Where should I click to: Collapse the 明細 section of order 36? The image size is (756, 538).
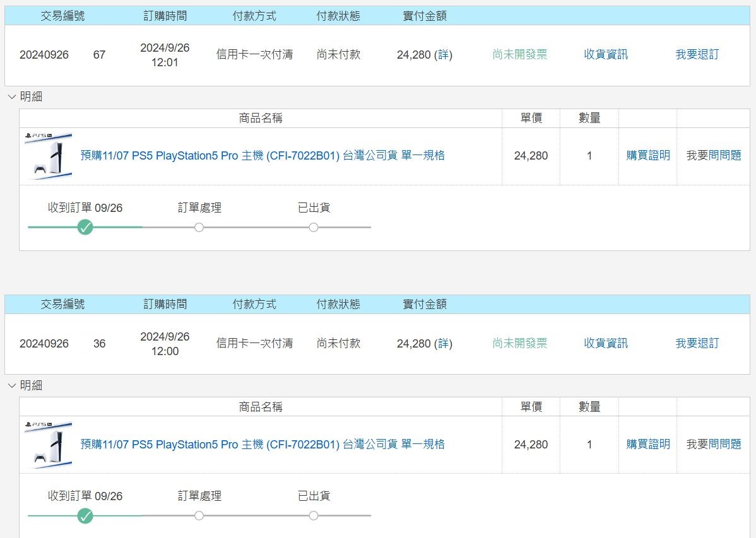point(25,385)
